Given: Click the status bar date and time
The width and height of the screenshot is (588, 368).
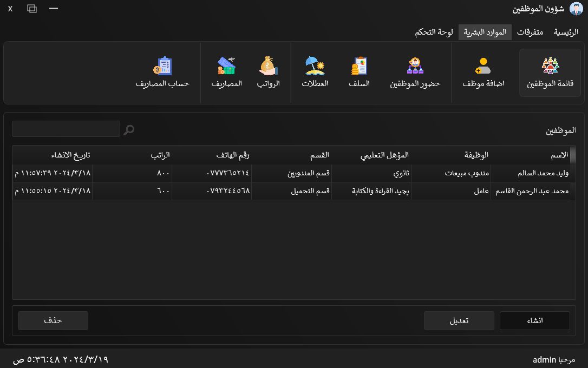Looking at the screenshot, I should (61, 360).
